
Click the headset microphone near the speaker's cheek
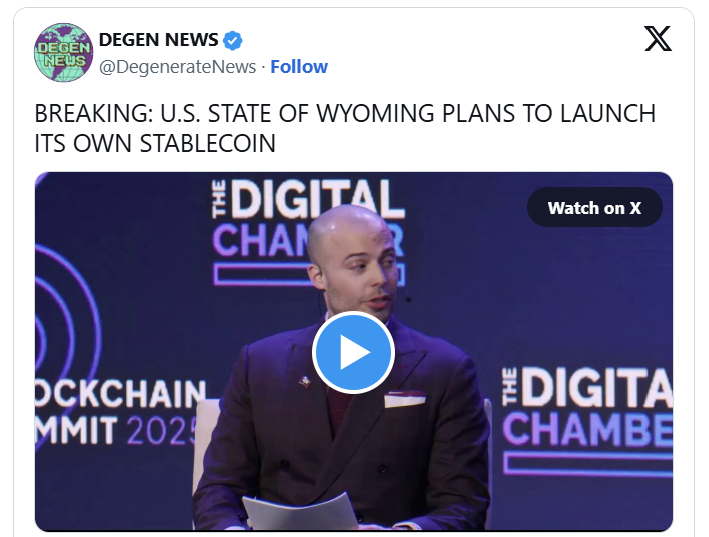[x=408, y=299]
